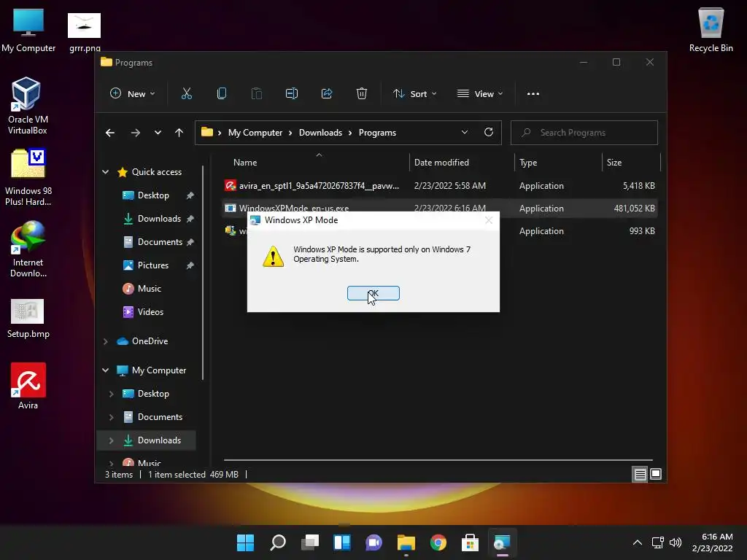Switch to large thumbnails view in status bar

(x=656, y=474)
